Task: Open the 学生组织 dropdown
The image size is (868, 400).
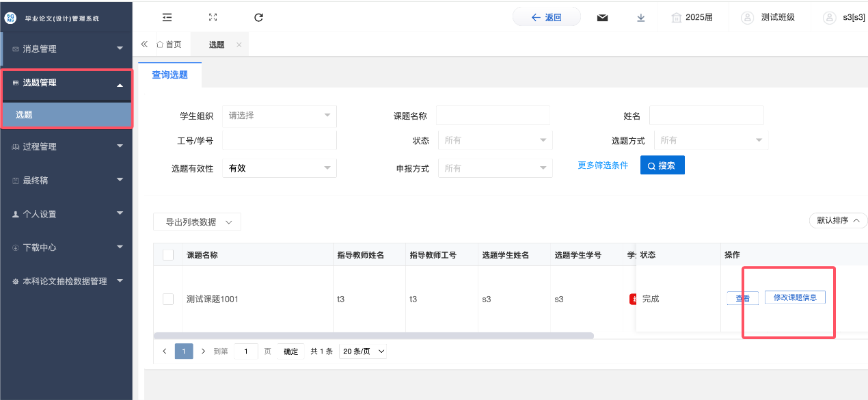Action: point(279,116)
